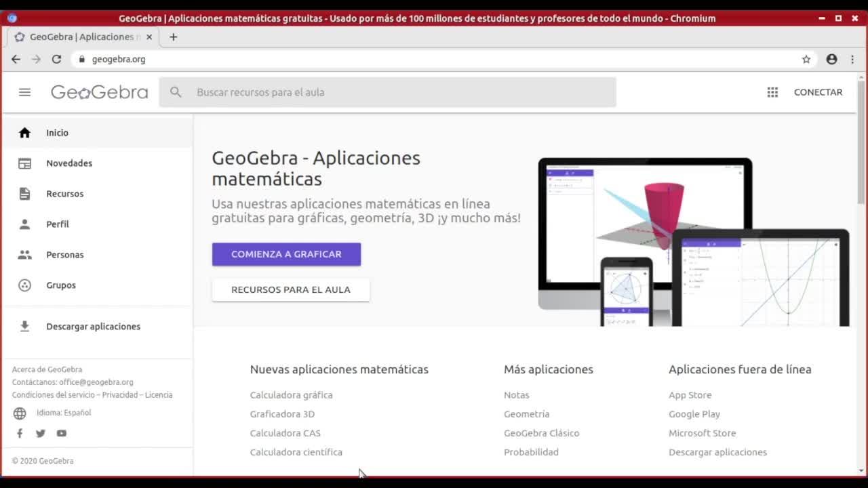The image size is (868, 488).
Task: Focus the Buscar recursos para el aula field
Action: 388,92
